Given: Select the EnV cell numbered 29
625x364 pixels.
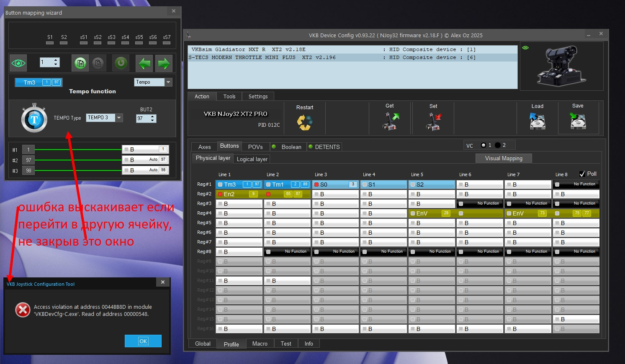Looking at the screenshot, I should (432, 213).
